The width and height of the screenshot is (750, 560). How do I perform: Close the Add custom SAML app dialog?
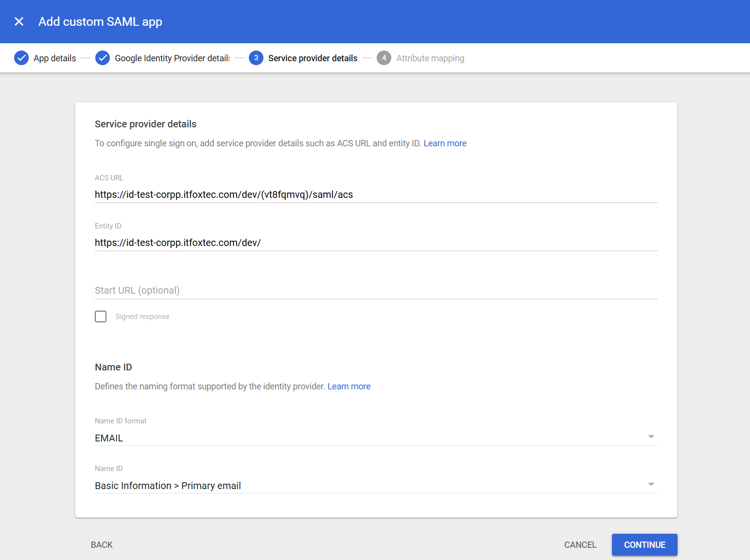pyautogui.click(x=18, y=21)
